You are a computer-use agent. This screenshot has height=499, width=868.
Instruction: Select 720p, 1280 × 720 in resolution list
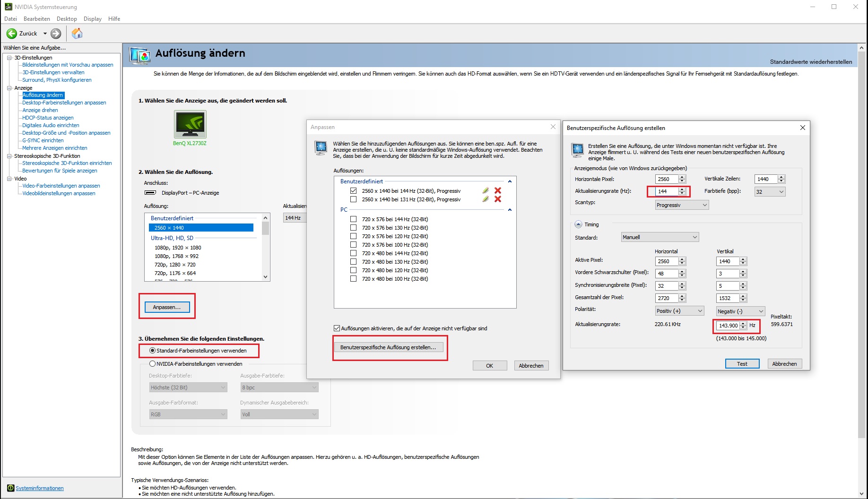(x=175, y=265)
